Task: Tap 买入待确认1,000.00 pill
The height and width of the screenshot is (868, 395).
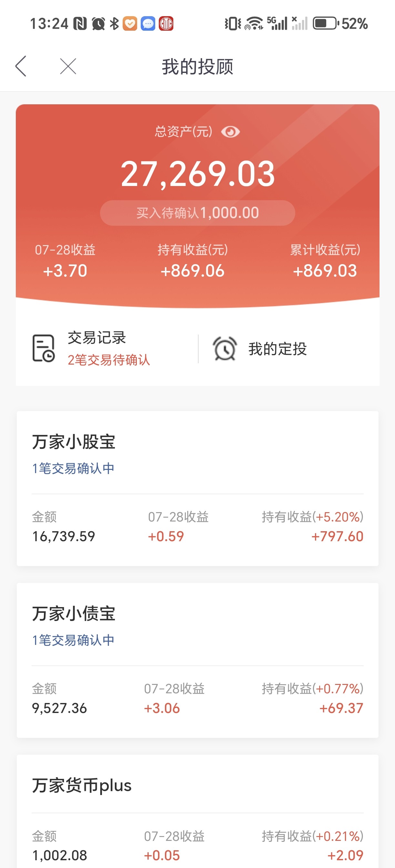Action: click(198, 213)
